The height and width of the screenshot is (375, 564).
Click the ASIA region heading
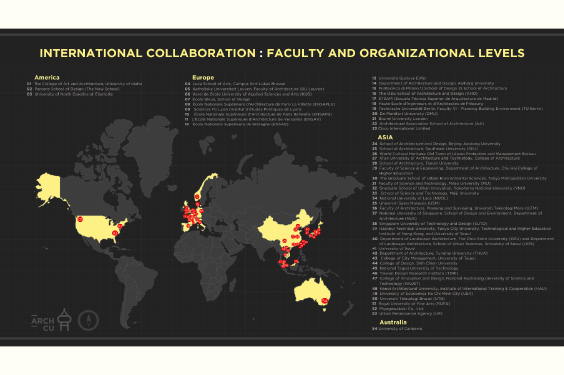[385, 137]
